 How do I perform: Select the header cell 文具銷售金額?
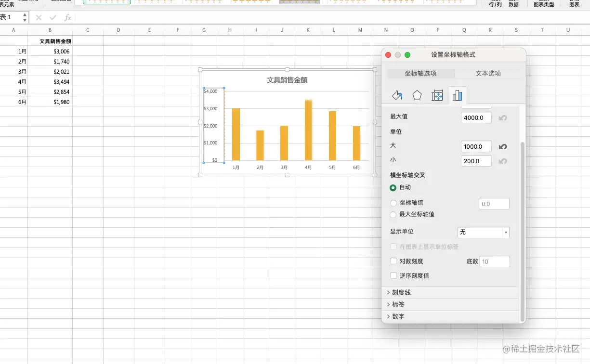tap(50, 41)
